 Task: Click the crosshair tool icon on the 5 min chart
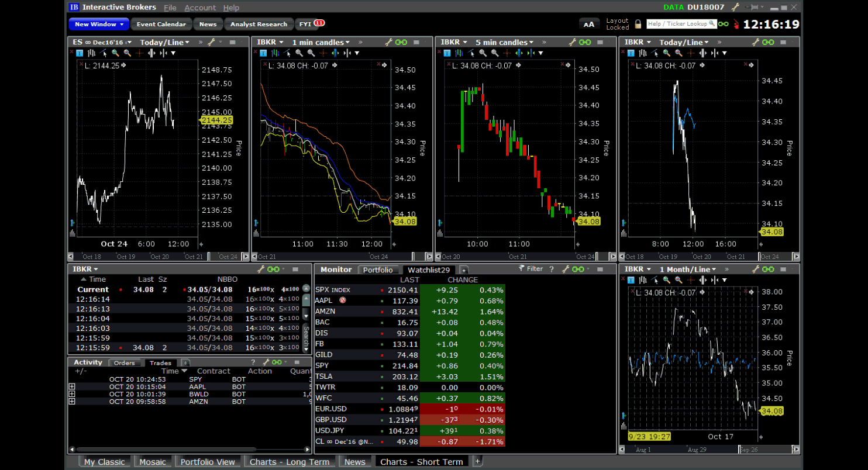tap(507, 53)
